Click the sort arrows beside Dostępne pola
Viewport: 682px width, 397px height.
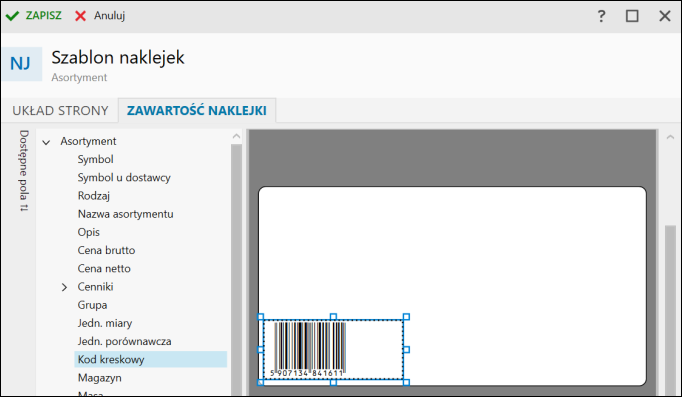23,207
